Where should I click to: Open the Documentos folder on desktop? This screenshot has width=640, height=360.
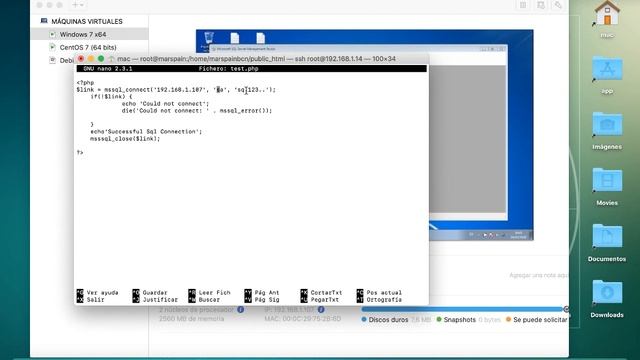coord(607,242)
